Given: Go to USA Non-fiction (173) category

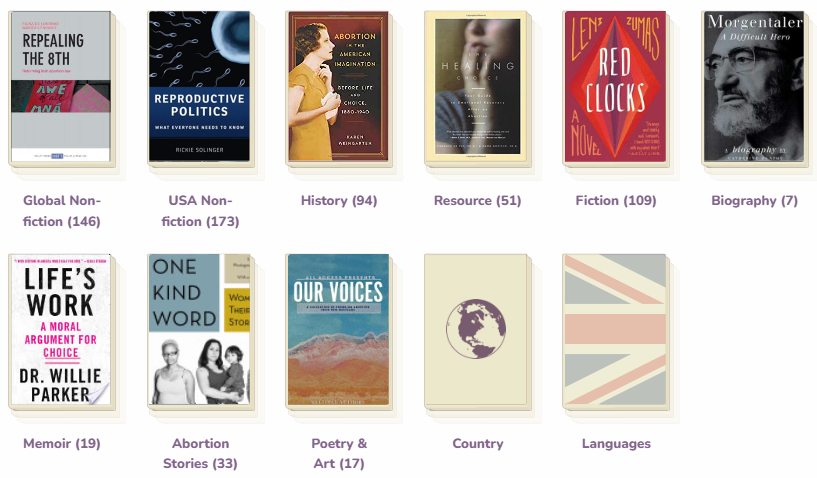Looking at the screenshot, I should (200, 211).
